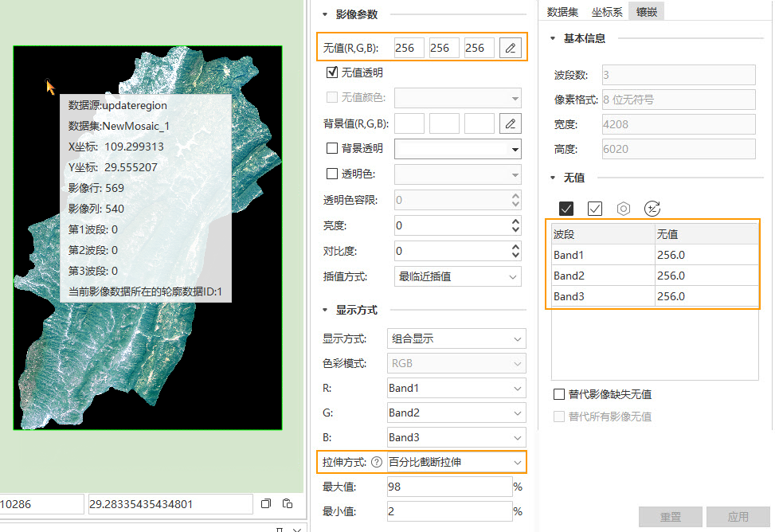
Task: Click the invert-selection icon in the 无值 toolbar
Action: tap(595, 209)
